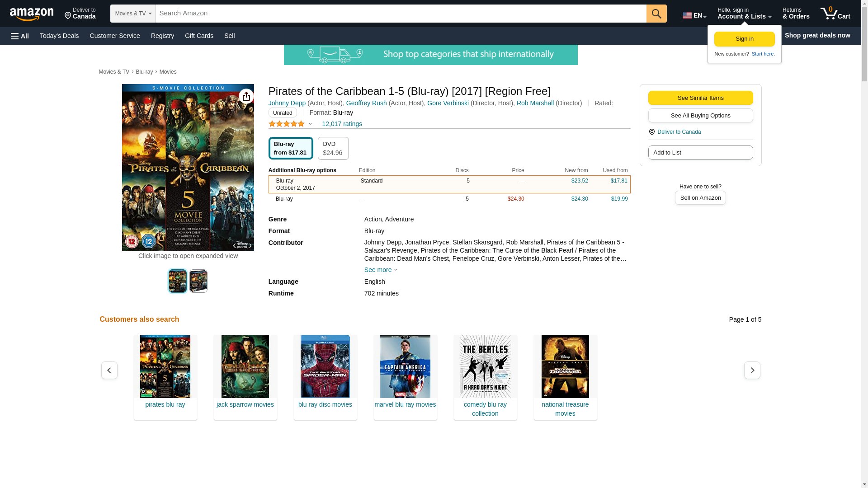Select the second product thumbnail image

(198, 281)
